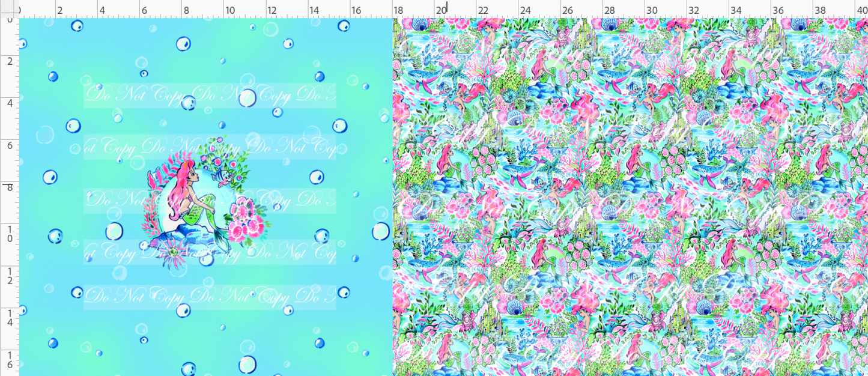Click the yellow-blue fish above the mermaid
Image resolution: width=868 pixels, height=376 pixels.
(224, 178)
